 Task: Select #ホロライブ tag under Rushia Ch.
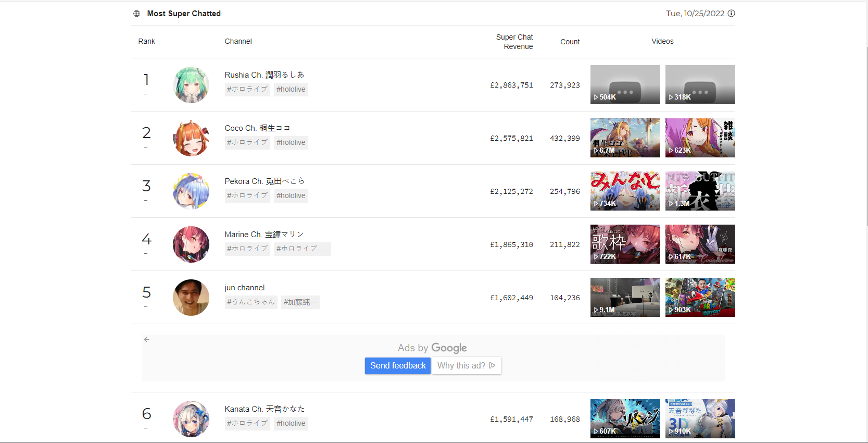click(x=247, y=90)
